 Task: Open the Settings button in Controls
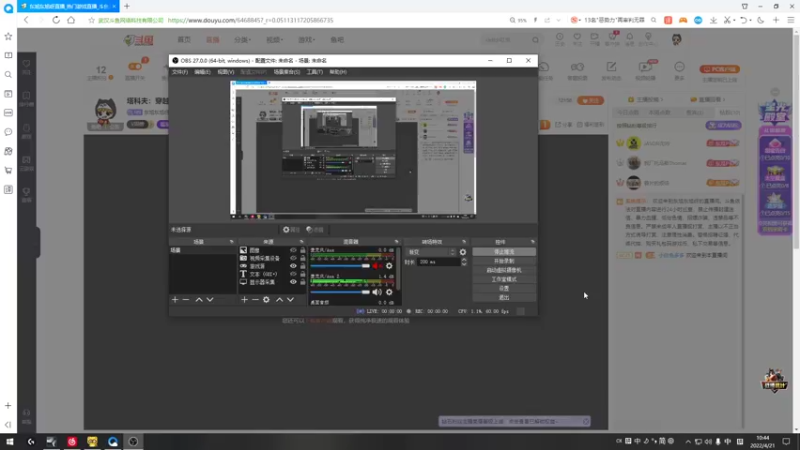coord(504,289)
